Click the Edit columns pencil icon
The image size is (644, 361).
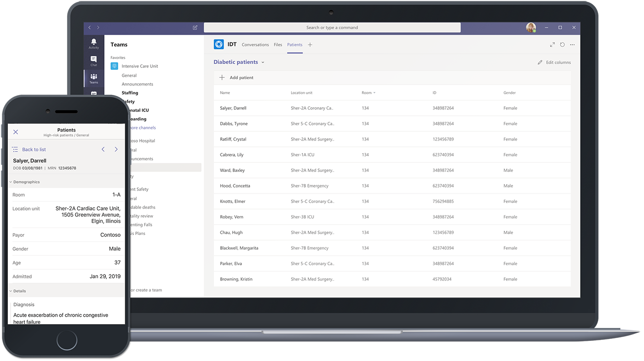[540, 62]
